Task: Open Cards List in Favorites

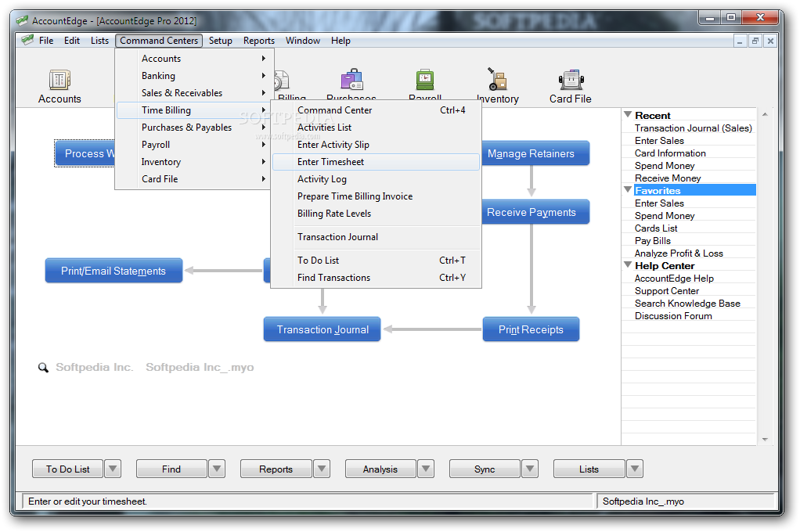Action: (x=656, y=228)
